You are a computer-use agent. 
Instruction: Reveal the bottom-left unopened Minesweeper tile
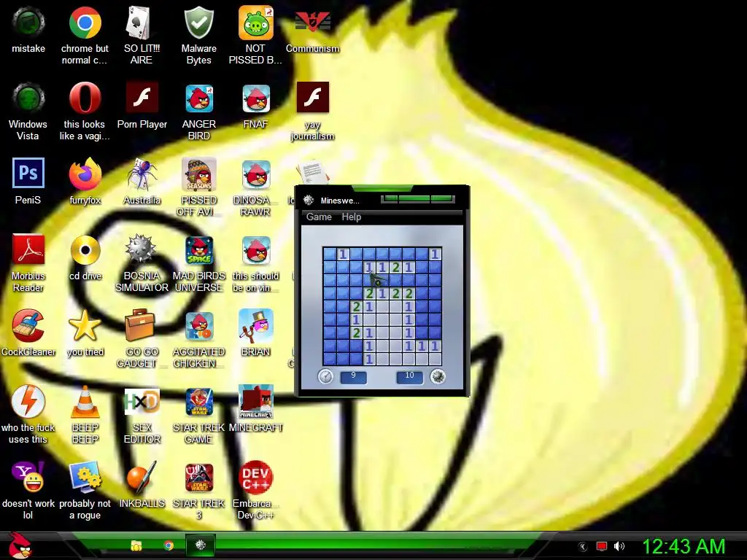tap(330, 359)
